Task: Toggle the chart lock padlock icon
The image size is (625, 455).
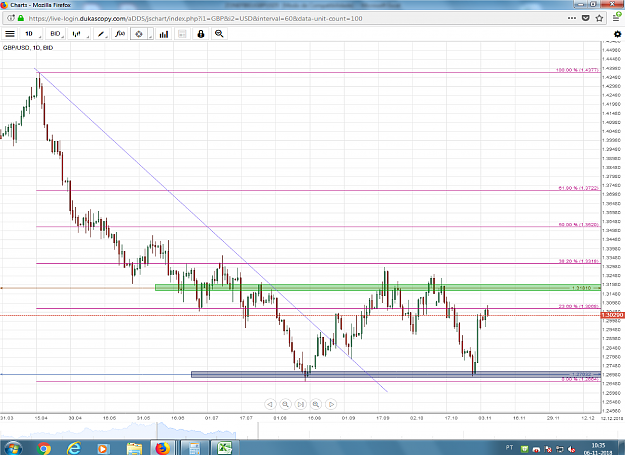Action: tap(201, 34)
